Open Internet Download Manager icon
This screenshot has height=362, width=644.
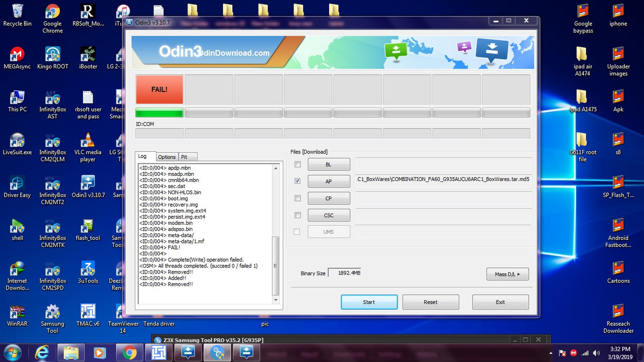(x=17, y=276)
